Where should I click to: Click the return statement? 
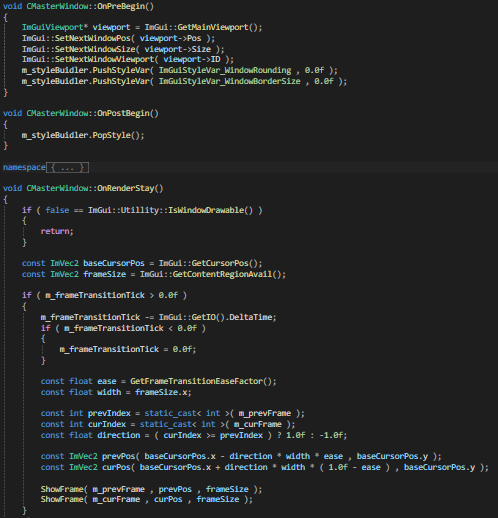[x=57, y=231]
